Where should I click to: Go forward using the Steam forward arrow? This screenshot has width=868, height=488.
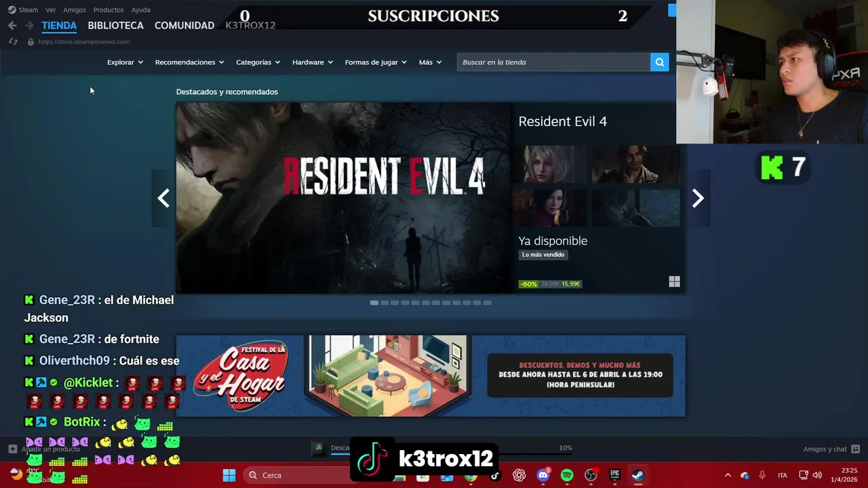[x=29, y=26]
